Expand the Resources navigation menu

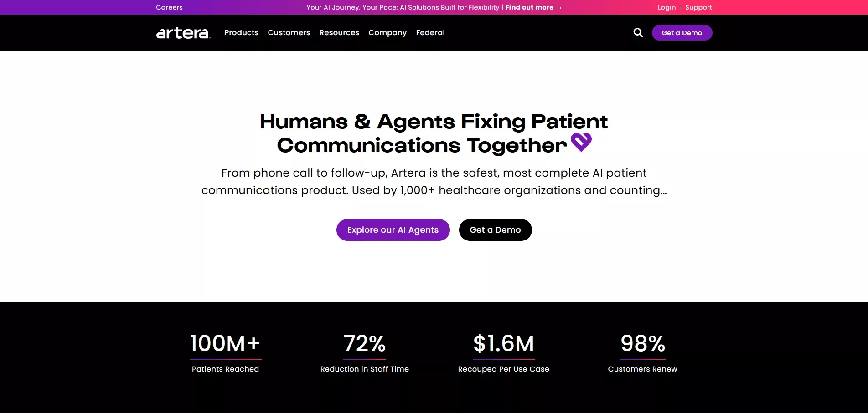coord(339,33)
